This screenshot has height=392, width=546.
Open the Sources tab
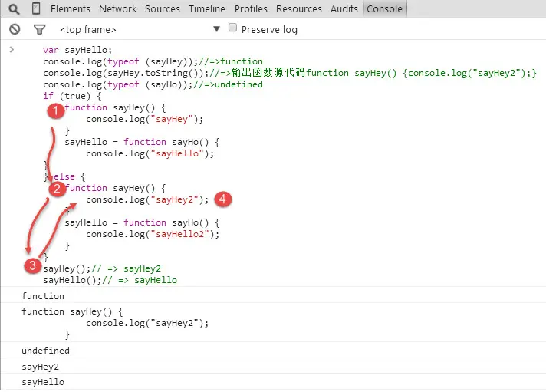[x=163, y=8]
